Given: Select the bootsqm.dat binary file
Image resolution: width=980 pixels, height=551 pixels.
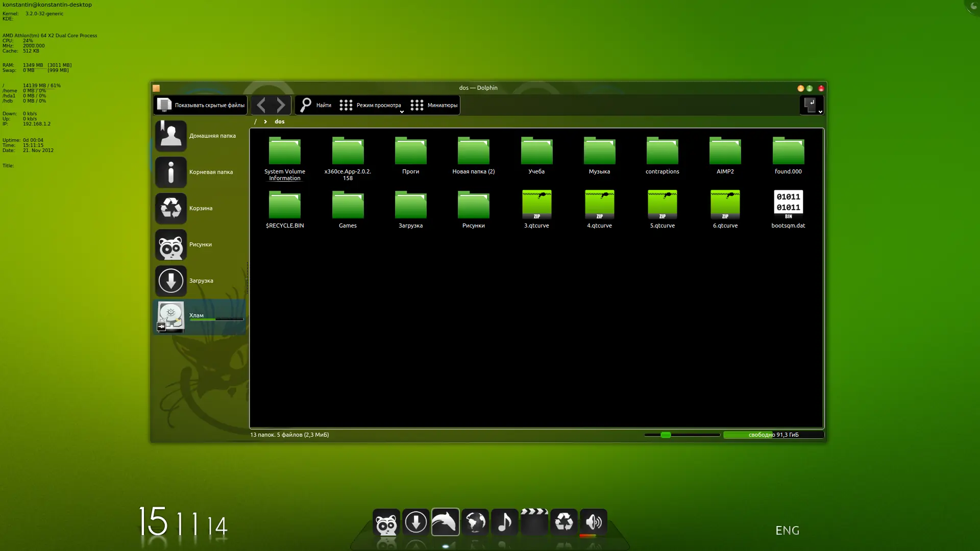Looking at the screenshot, I should (788, 209).
